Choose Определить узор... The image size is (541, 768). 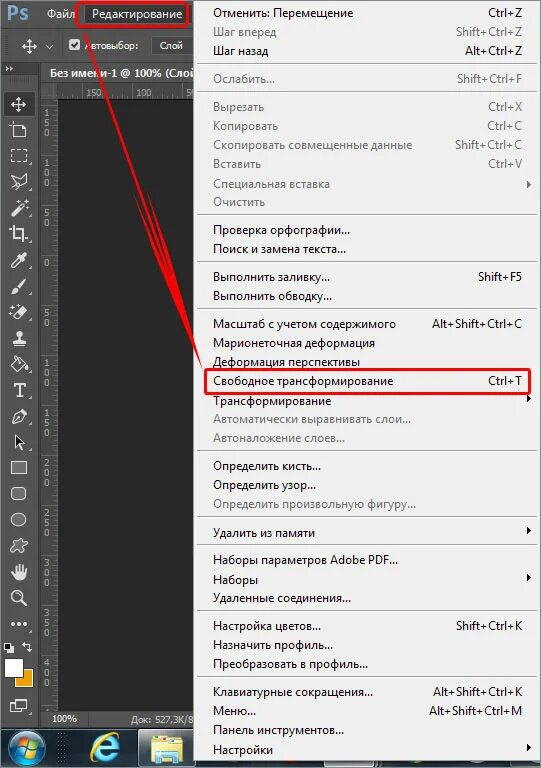coord(367,485)
